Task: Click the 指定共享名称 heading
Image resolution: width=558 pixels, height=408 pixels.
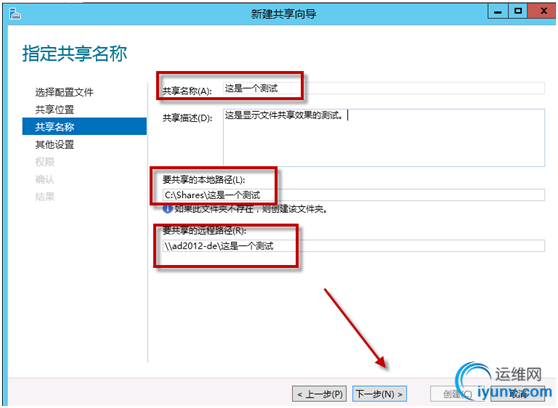Action: pyautogui.click(x=74, y=54)
